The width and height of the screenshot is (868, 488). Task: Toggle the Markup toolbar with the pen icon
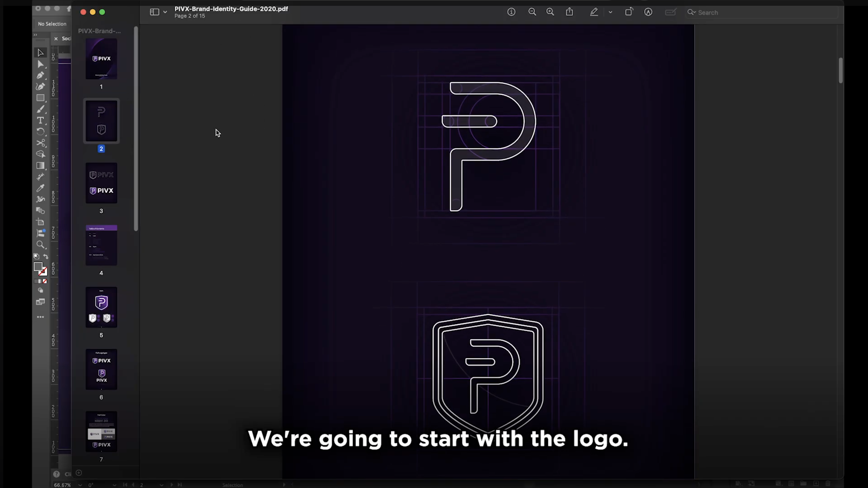coord(594,12)
